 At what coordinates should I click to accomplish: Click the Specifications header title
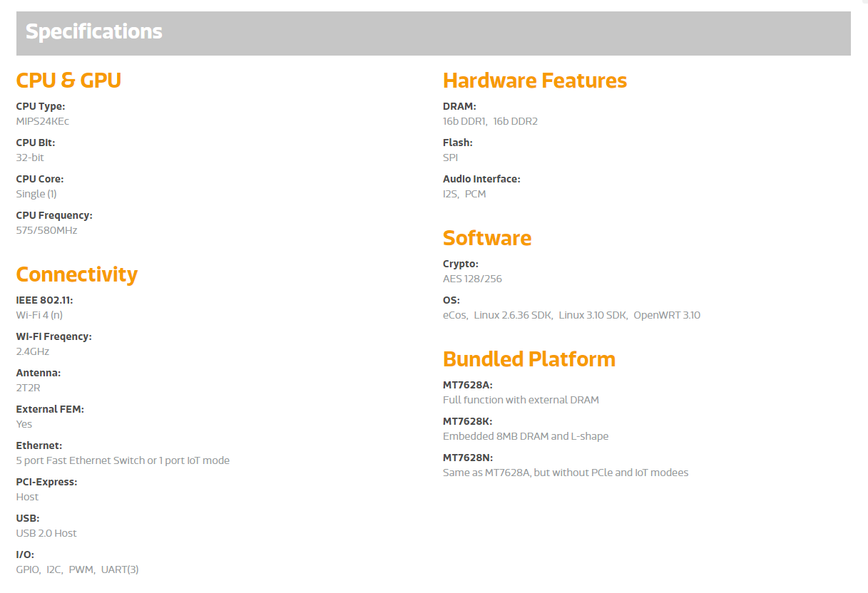tap(94, 32)
